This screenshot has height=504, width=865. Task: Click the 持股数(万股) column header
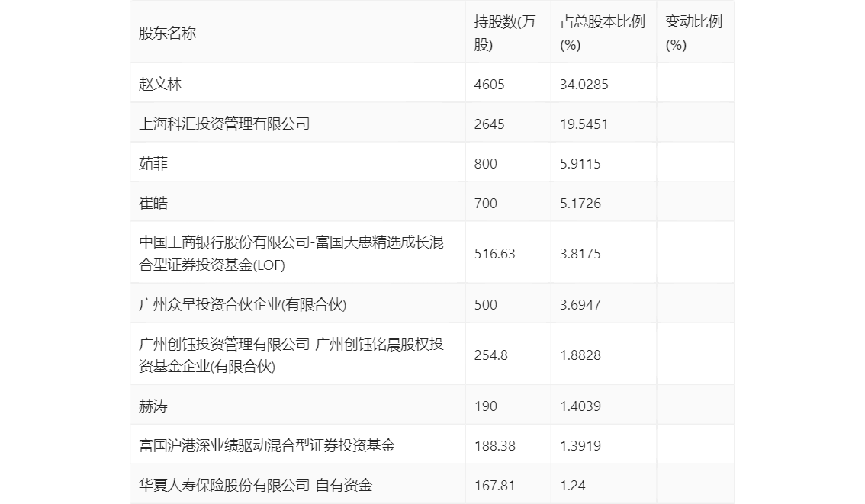point(504,33)
